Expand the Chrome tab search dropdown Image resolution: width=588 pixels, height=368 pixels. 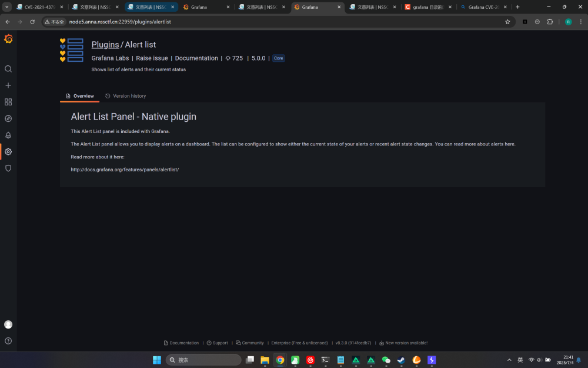point(6,6)
